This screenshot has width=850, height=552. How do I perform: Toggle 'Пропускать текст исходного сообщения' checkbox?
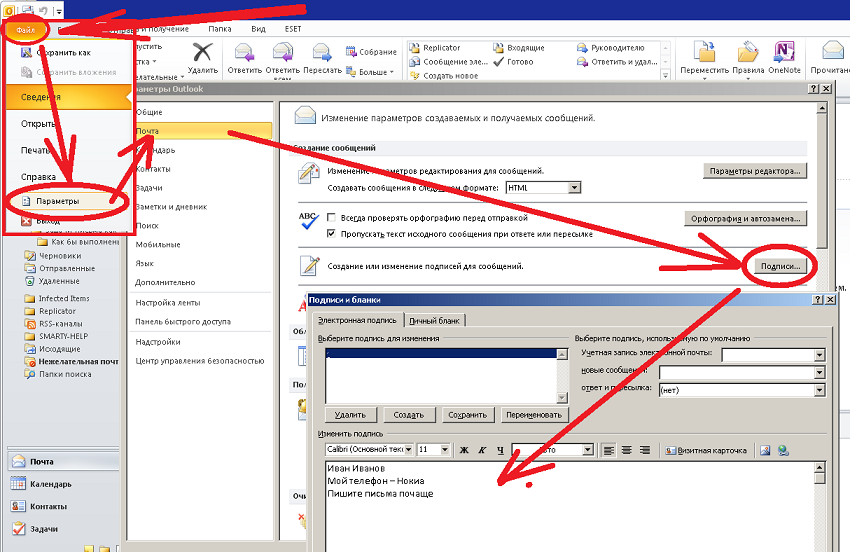pyautogui.click(x=331, y=234)
